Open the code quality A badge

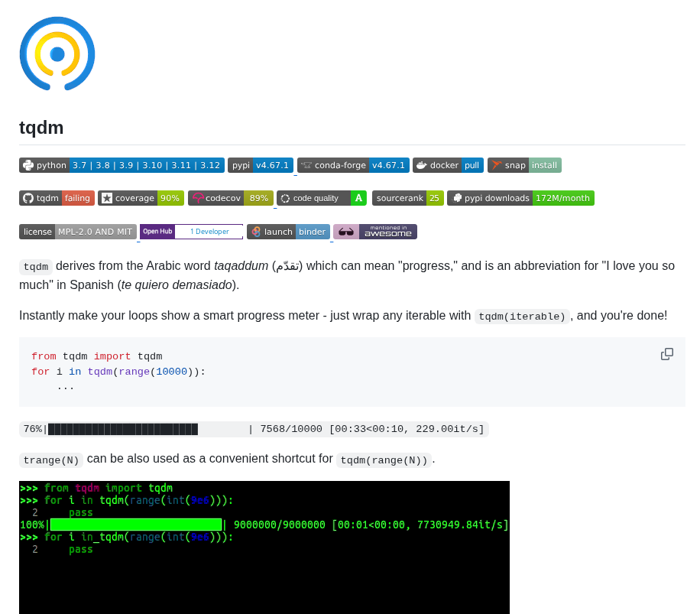coord(322,198)
